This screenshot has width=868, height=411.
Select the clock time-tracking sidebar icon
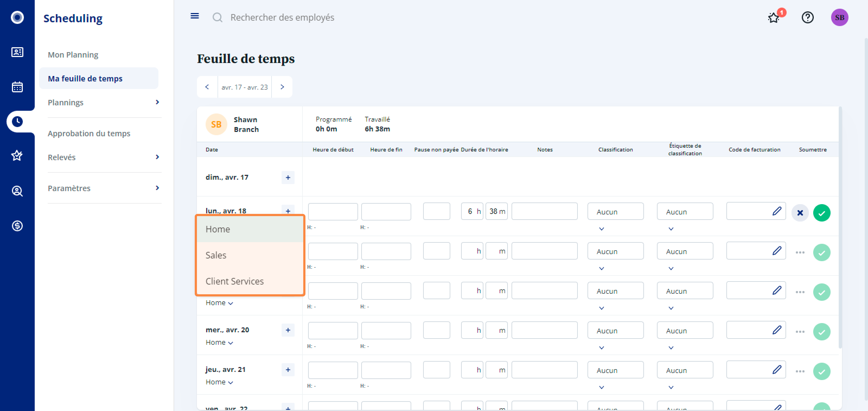17,122
